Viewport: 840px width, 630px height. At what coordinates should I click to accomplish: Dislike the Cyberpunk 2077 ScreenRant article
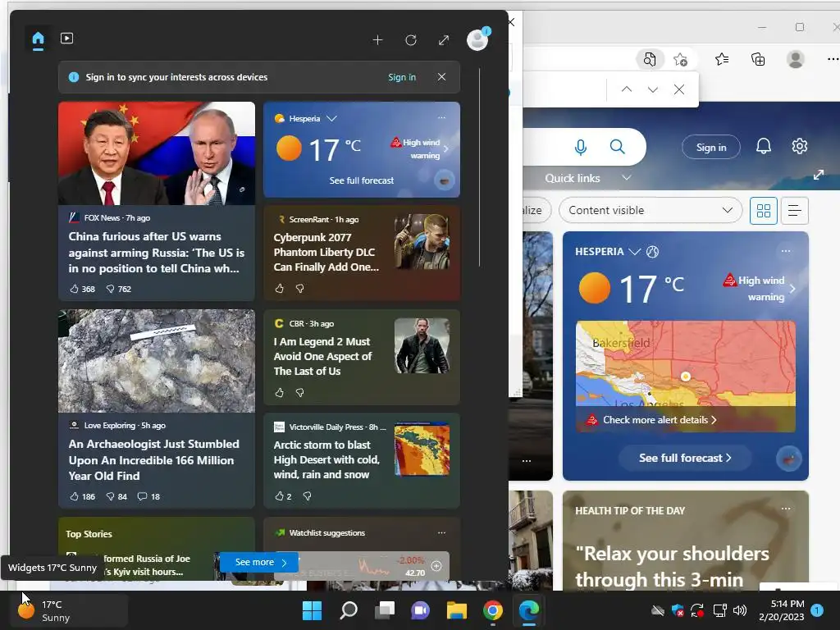(300, 289)
